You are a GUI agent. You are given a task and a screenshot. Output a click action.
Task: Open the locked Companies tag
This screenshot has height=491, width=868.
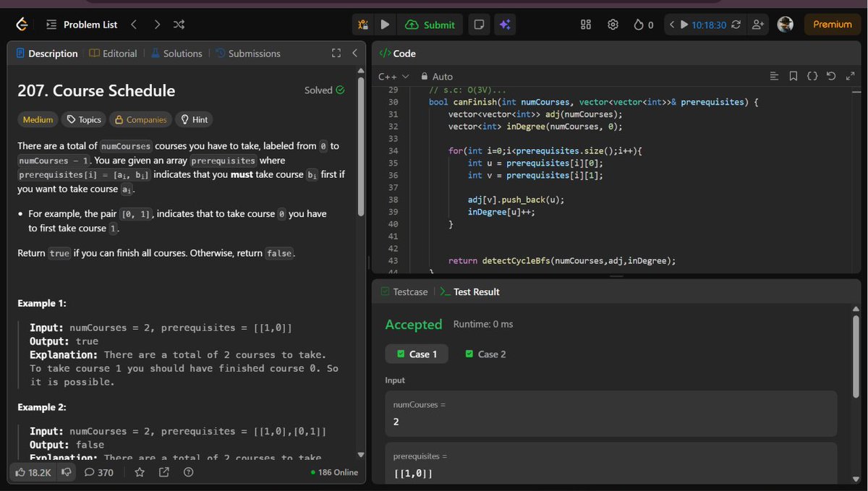141,119
